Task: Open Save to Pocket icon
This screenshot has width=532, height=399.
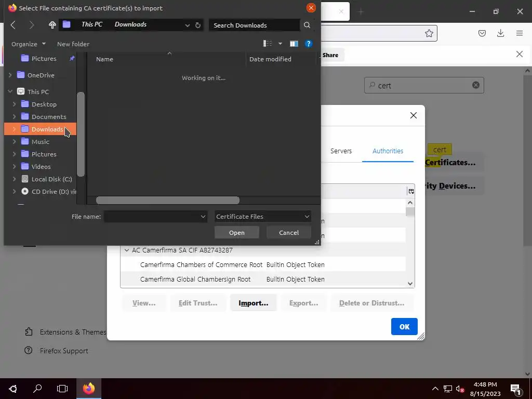Action: pos(482,33)
